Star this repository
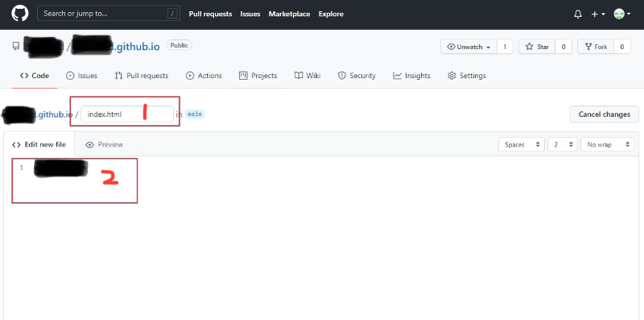Screen dimensions: 644x320 tap(537, 47)
